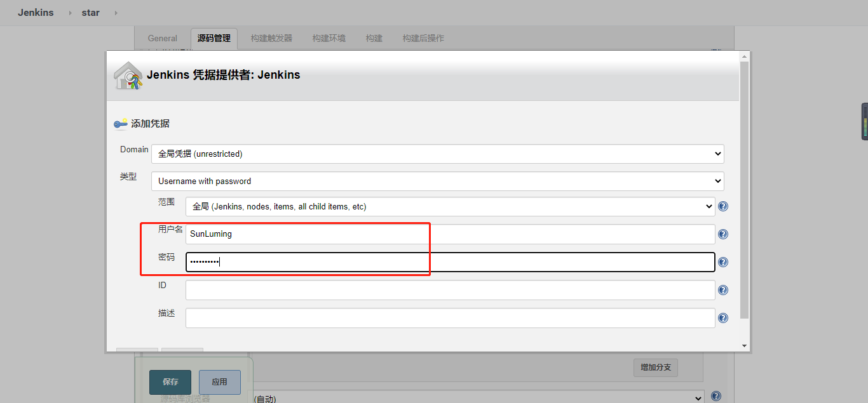The width and height of the screenshot is (868, 403).
Task: Expand the star breadcrumb arrow
Action: 116,13
